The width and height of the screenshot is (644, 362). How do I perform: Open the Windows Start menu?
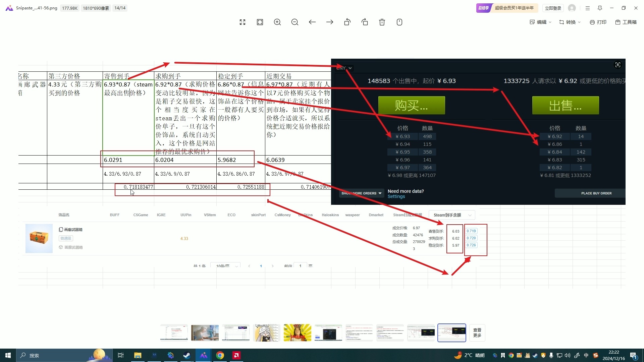8,355
